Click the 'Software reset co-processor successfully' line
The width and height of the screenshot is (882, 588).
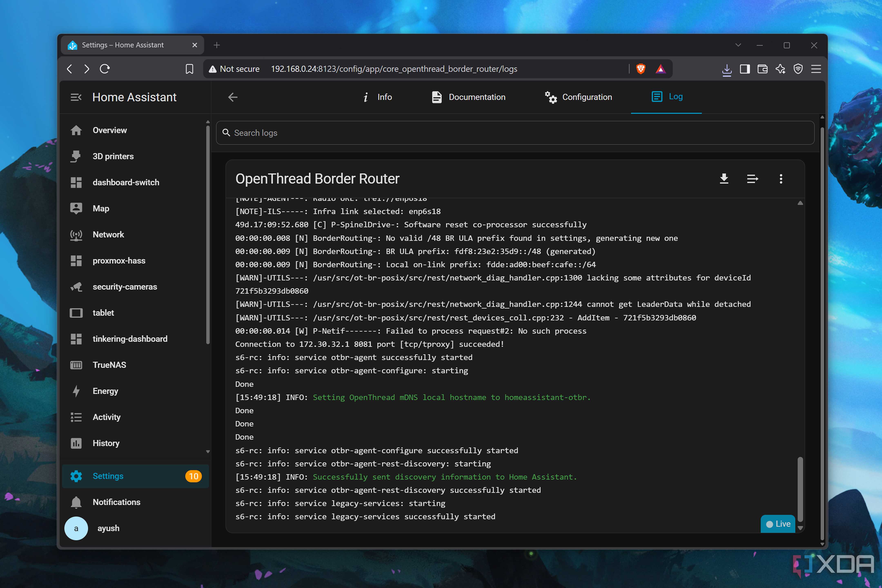(x=411, y=225)
